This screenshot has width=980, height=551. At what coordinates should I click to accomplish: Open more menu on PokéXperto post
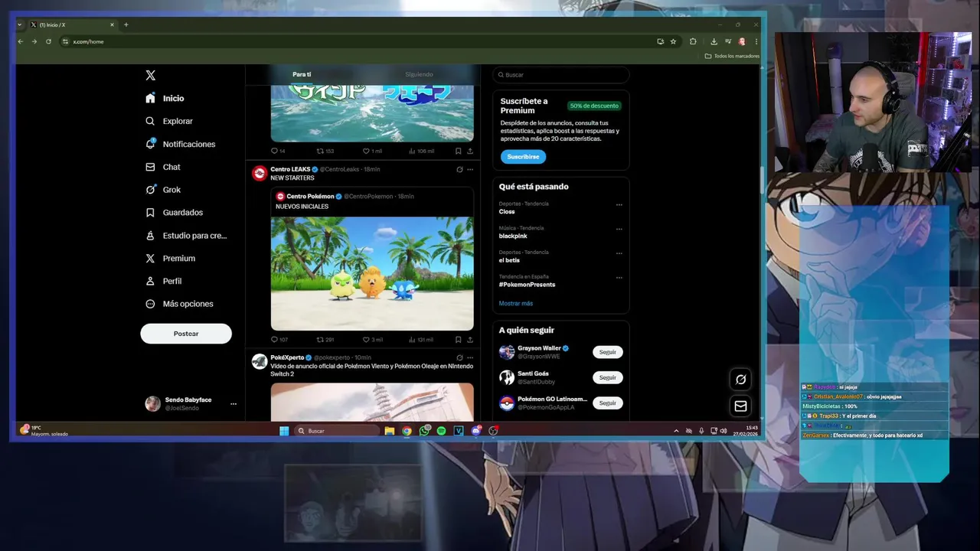click(x=470, y=357)
